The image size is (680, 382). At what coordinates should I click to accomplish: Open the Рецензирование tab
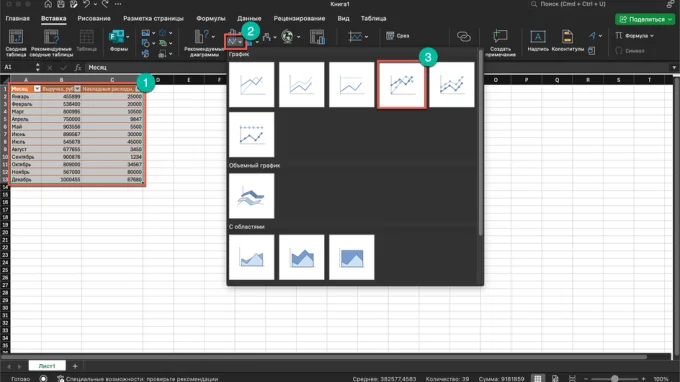[299, 19]
